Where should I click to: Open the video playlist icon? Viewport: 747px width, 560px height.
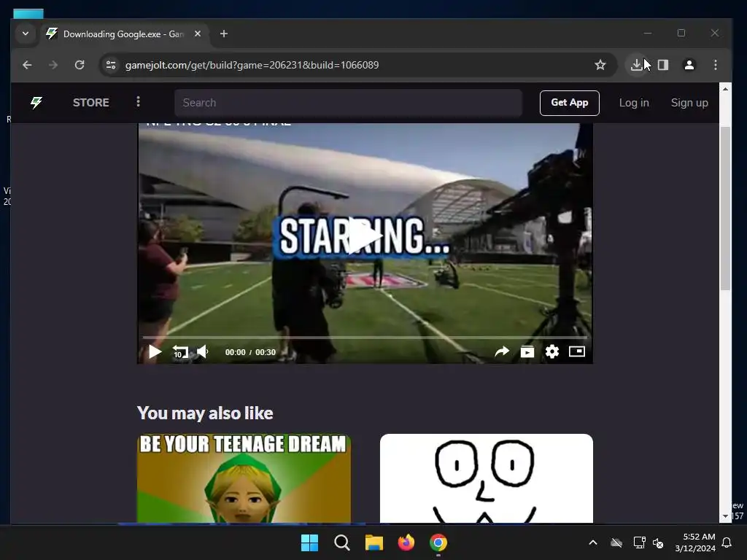point(527,352)
